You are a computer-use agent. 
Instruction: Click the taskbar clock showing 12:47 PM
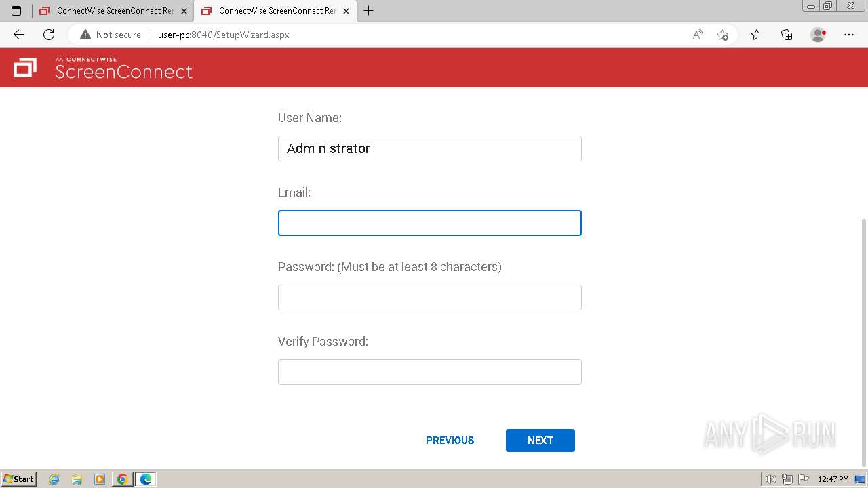tap(833, 479)
